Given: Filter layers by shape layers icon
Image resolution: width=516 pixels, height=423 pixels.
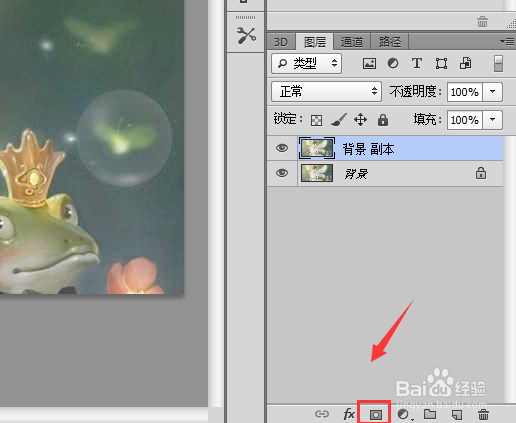Looking at the screenshot, I should pos(441,63).
